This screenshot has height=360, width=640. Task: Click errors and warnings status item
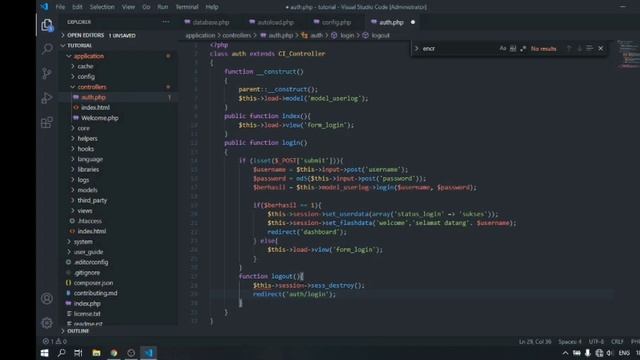pos(54,341)
